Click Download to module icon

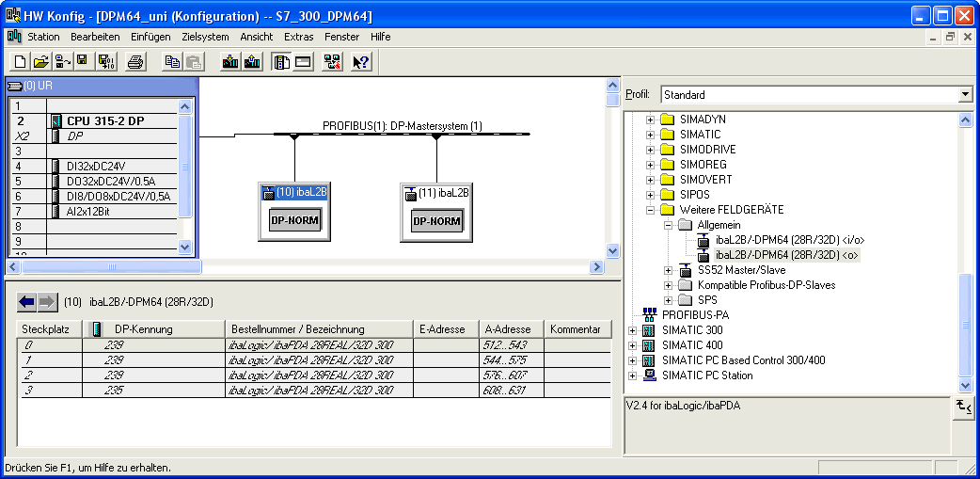(230, 62)
